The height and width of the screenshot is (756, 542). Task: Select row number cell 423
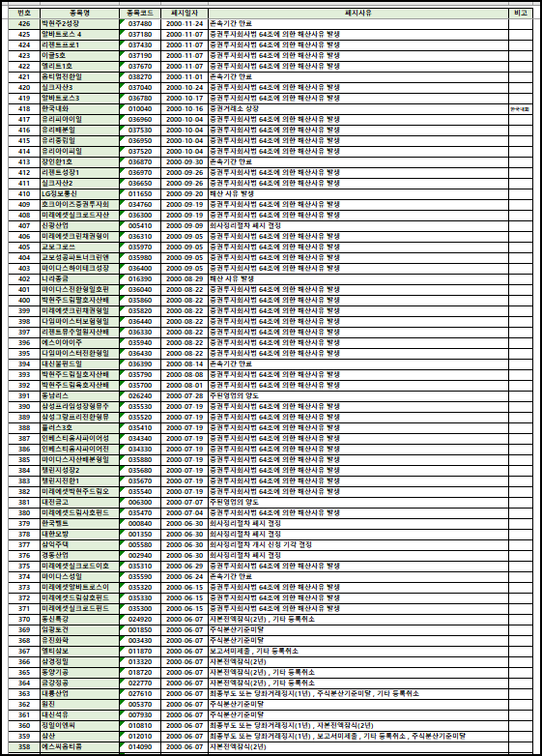pyautogui.click(x=24, y=55)
